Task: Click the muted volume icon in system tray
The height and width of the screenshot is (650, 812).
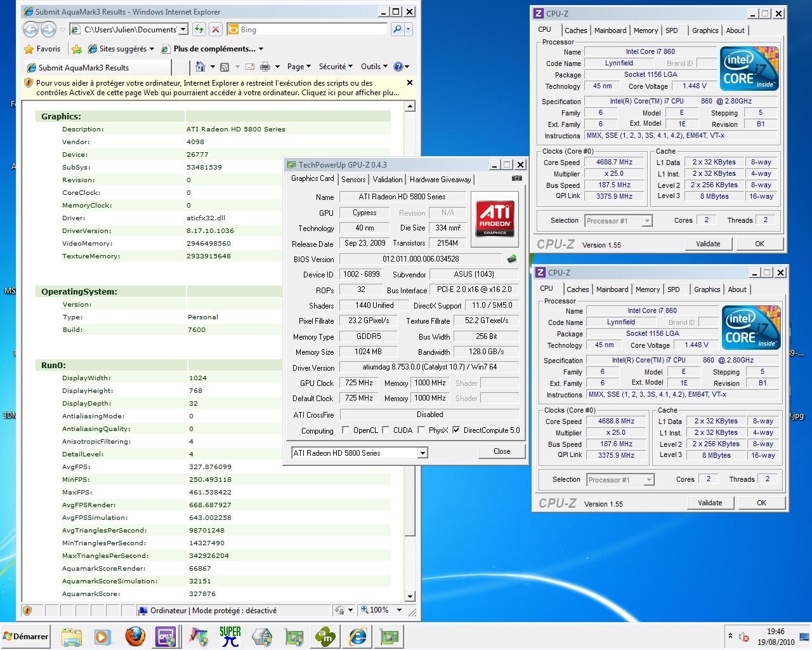Action: pos(744,637)
